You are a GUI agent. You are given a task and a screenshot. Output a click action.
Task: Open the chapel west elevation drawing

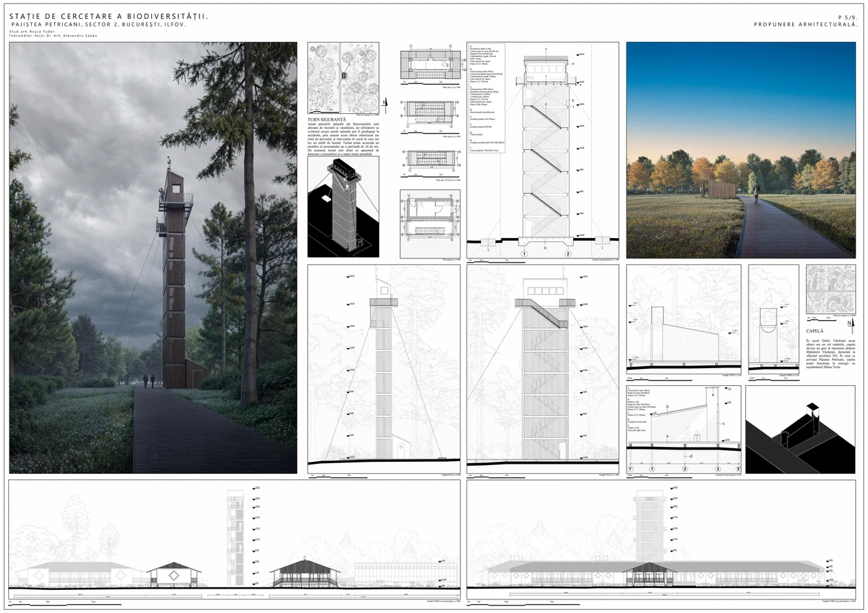(x=684, y=319)
